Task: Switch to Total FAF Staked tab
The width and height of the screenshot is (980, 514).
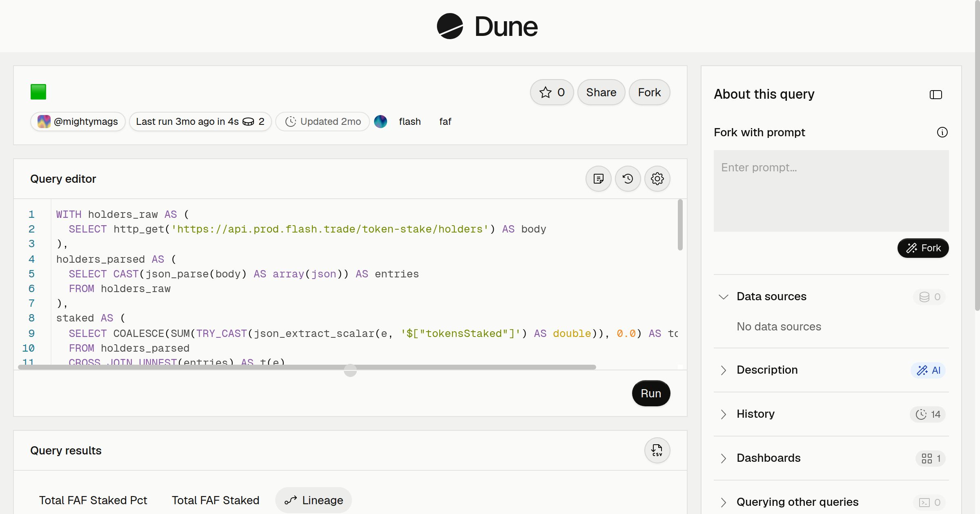Action: click(216, 500)
